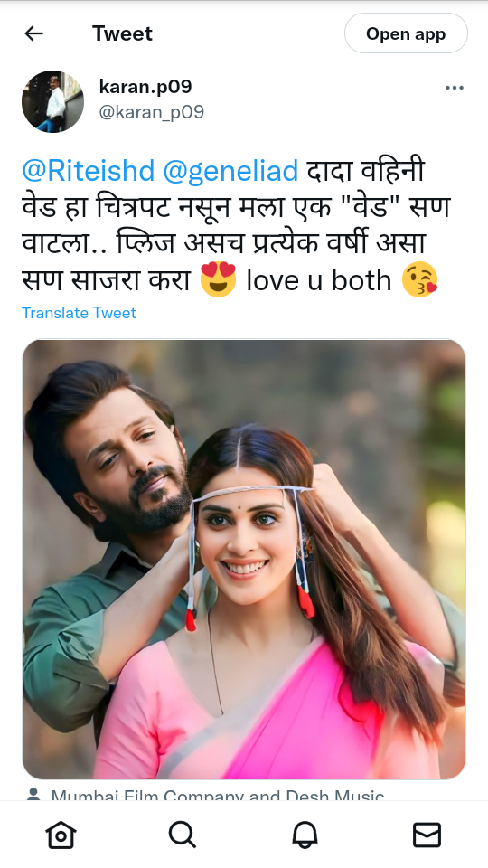The height and width of the screenshot is (868, 488).
Task: Tap the heart-eyes emoji in tweet
Action: pyautogui.click(x=218, y=279)
